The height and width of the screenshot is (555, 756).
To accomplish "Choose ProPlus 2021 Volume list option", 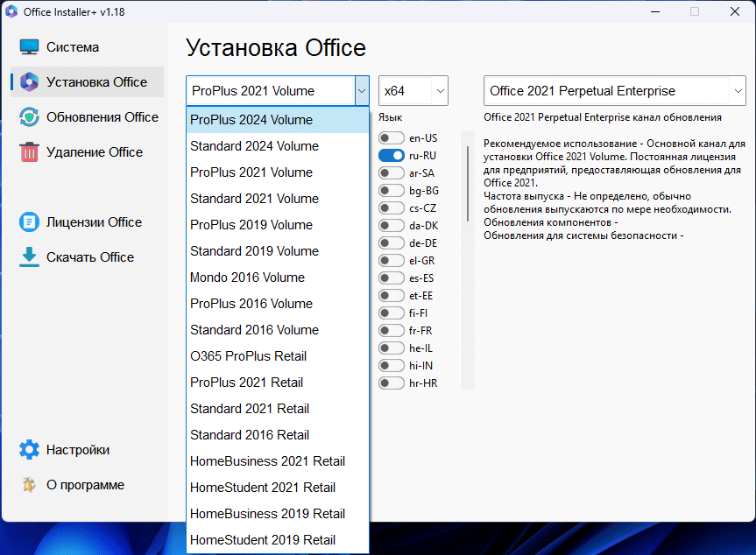I will (277, 172).
